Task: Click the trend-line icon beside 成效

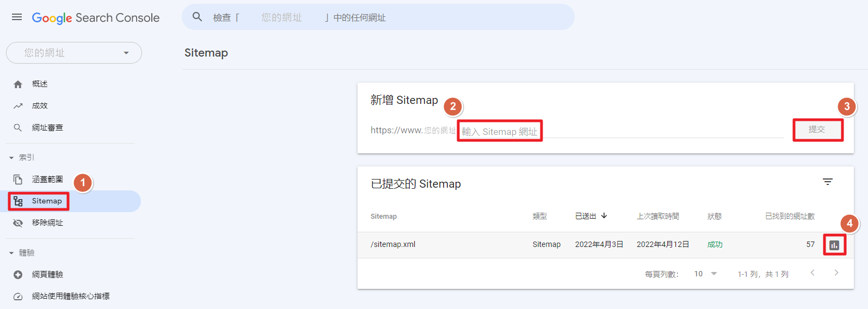Action: [18, 106]
